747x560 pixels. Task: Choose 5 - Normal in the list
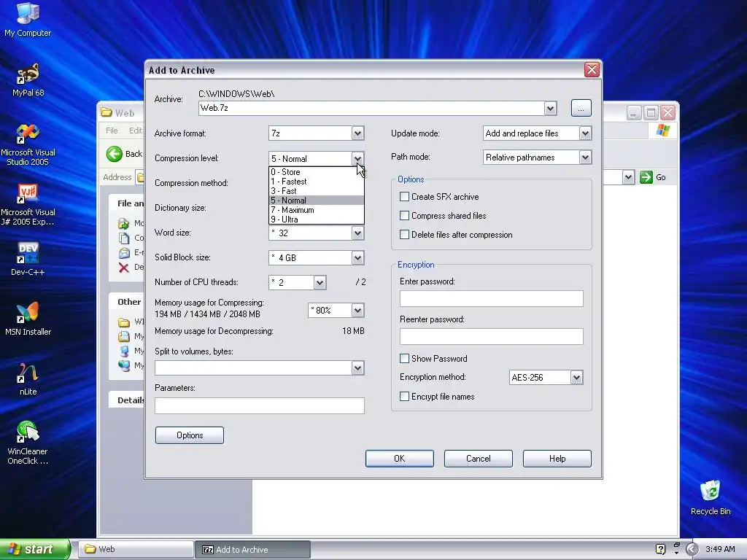[317, 201]
